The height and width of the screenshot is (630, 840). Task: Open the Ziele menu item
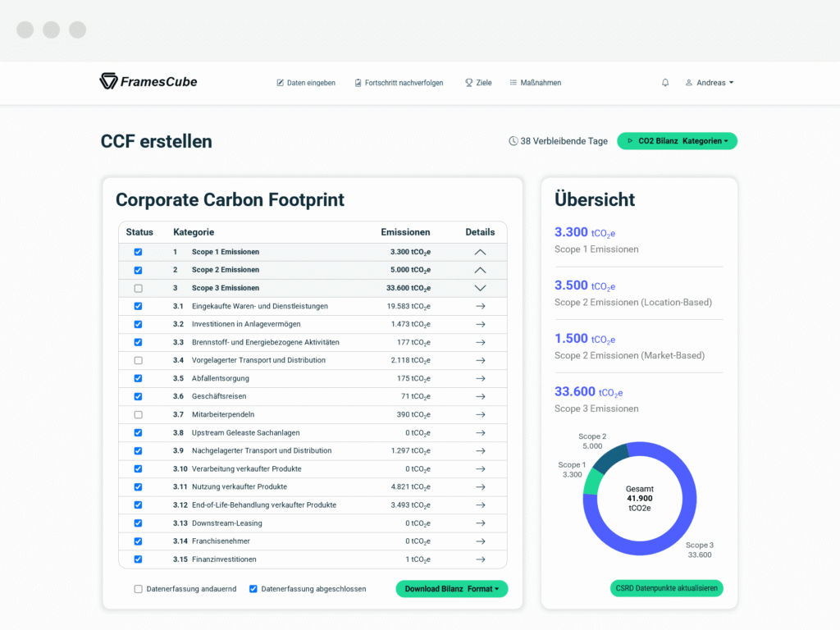tap(478, 83)
